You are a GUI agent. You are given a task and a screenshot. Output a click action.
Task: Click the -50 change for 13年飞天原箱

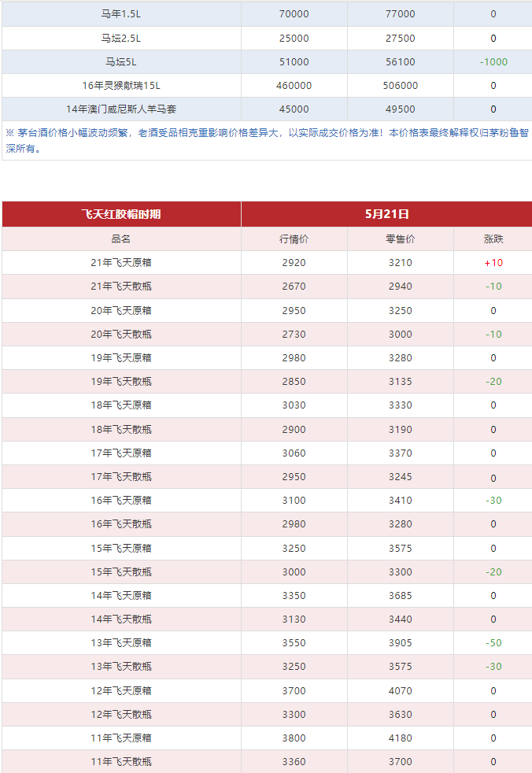(493, 643)
